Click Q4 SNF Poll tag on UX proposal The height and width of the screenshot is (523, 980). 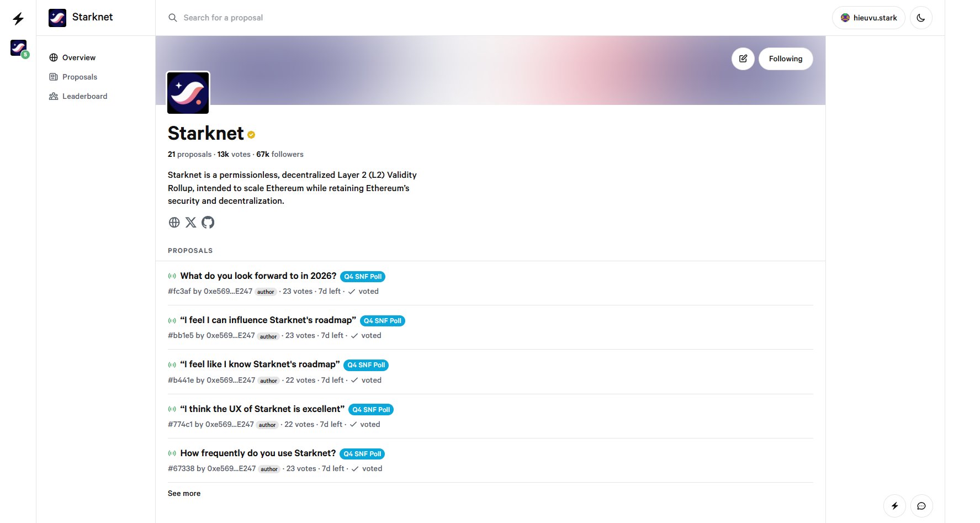(371, 410)
